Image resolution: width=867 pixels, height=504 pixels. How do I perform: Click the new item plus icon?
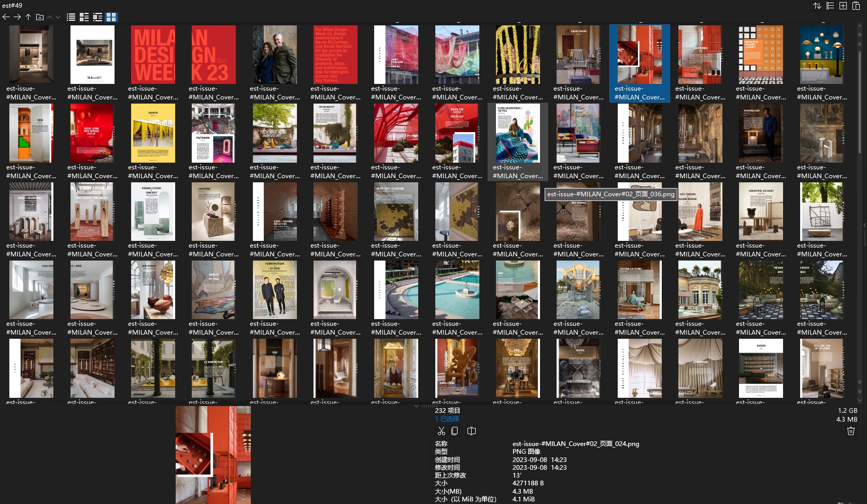tap(843, 6)
